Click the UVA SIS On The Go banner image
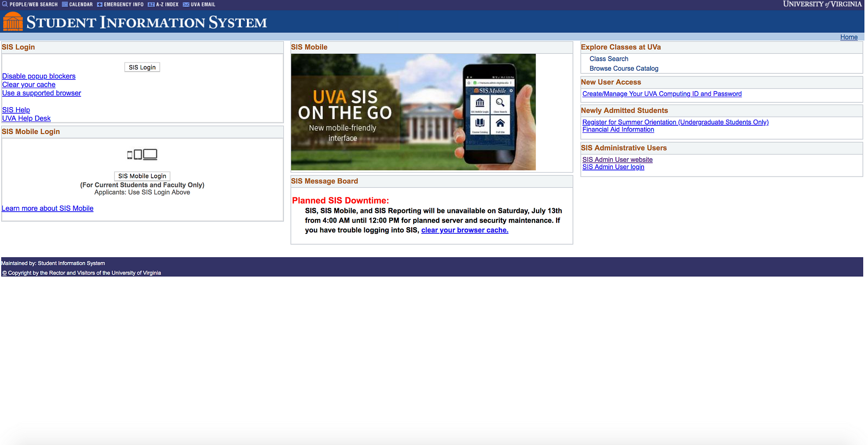This screenshot has width=868, height=445. 413,112
